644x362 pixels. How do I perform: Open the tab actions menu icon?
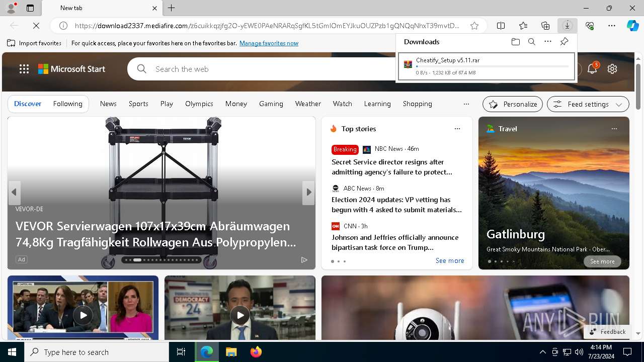coord(30,8)
